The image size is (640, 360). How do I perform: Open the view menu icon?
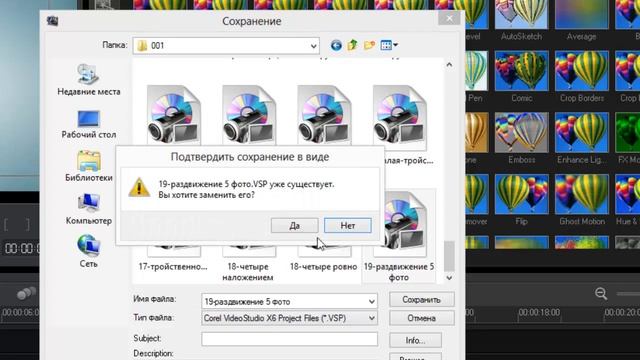389,45
